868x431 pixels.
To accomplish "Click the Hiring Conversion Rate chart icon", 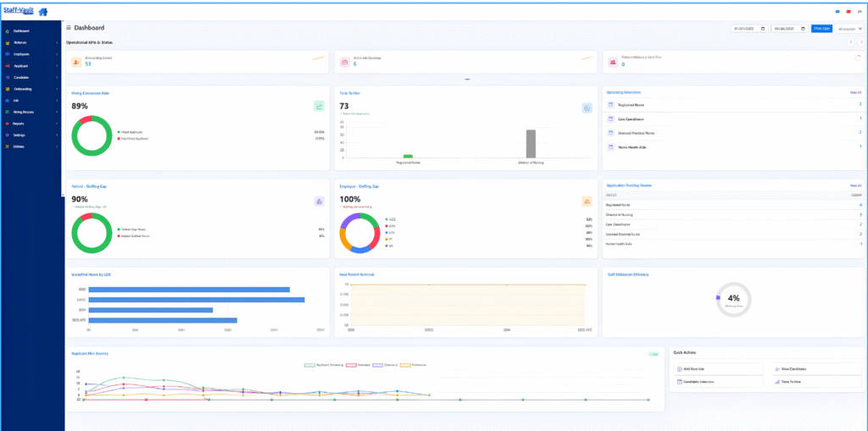I will tap(319, 106).
